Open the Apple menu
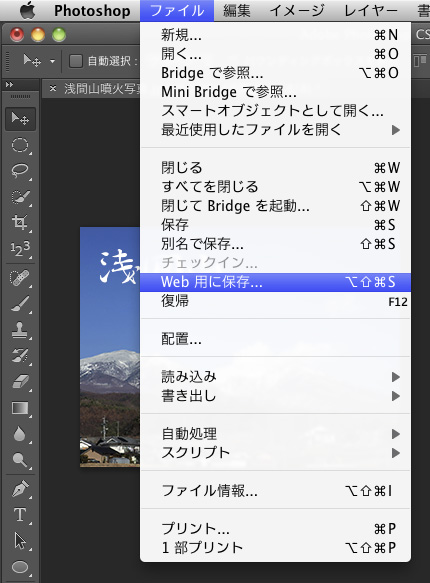 [28, 10]
